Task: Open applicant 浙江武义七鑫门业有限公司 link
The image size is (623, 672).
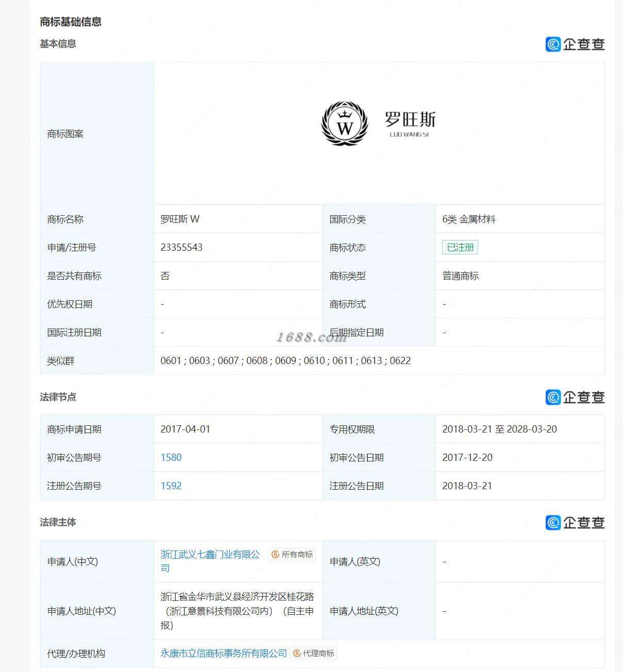Action: (210, 561)
